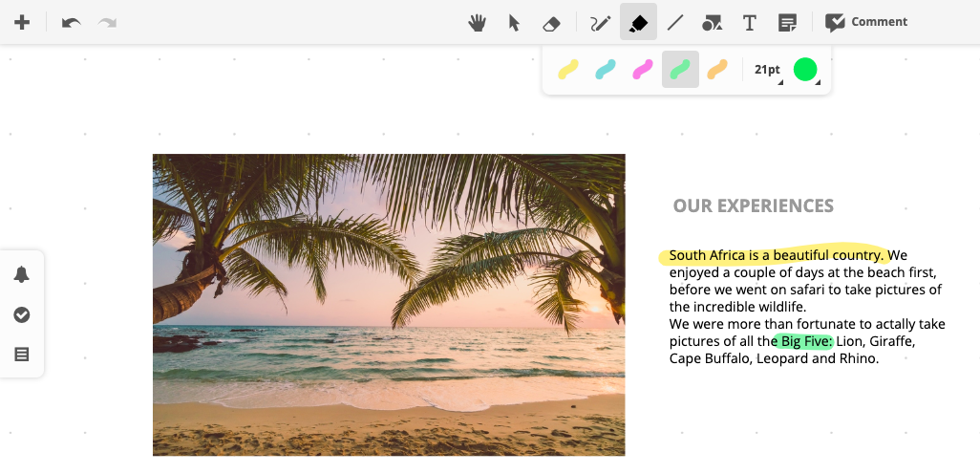Click the beach palm tree image
Viewport: 980px width, 474px height.
pos(389,305)
